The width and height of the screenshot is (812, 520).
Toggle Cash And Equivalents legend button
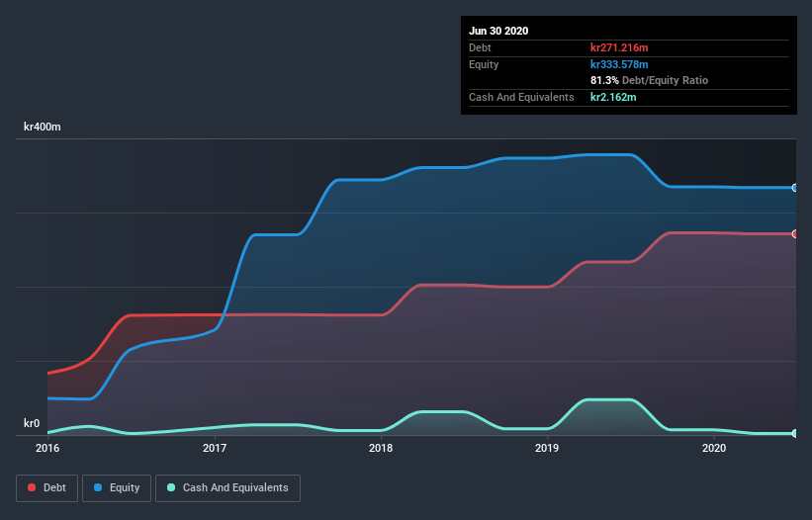point(227,488)
